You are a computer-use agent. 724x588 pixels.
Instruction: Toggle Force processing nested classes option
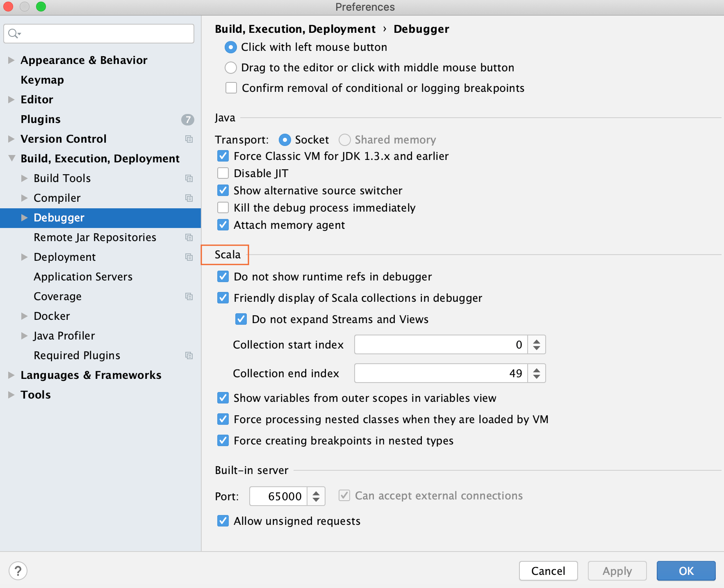point(223,419)
